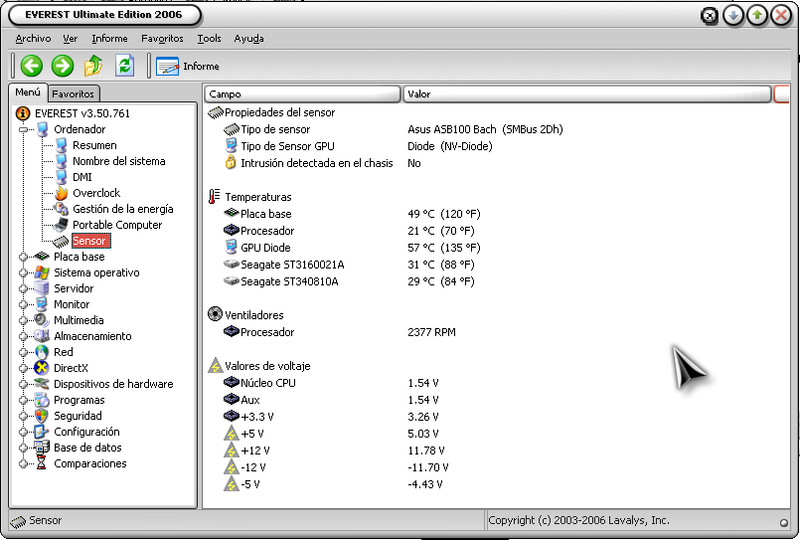Expand the Red tree node

[x=23, y=352]
